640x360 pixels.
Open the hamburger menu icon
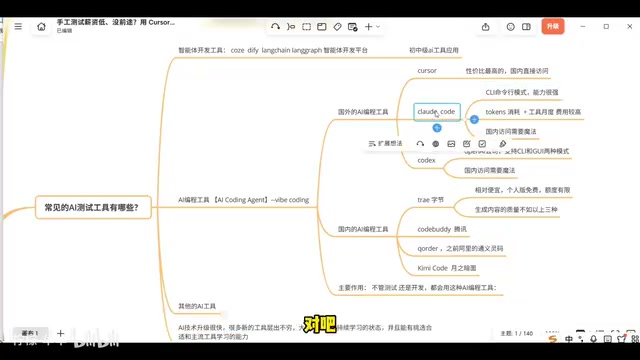tap(18, 27)
